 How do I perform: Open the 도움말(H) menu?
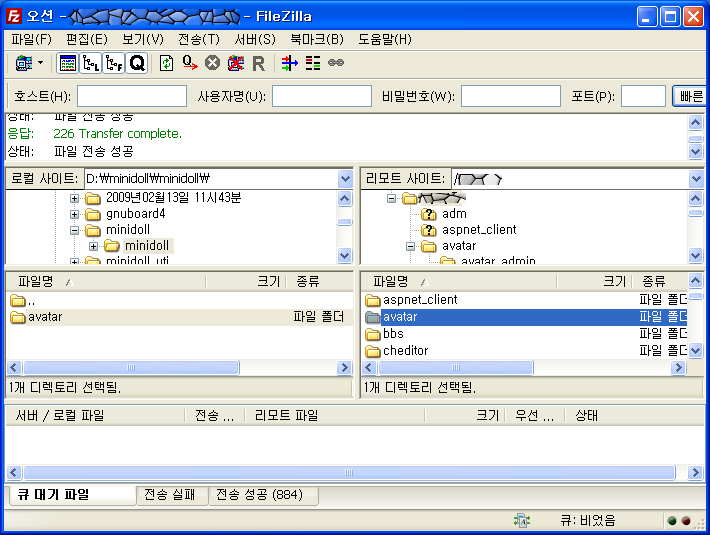click(x=385, y=39)
